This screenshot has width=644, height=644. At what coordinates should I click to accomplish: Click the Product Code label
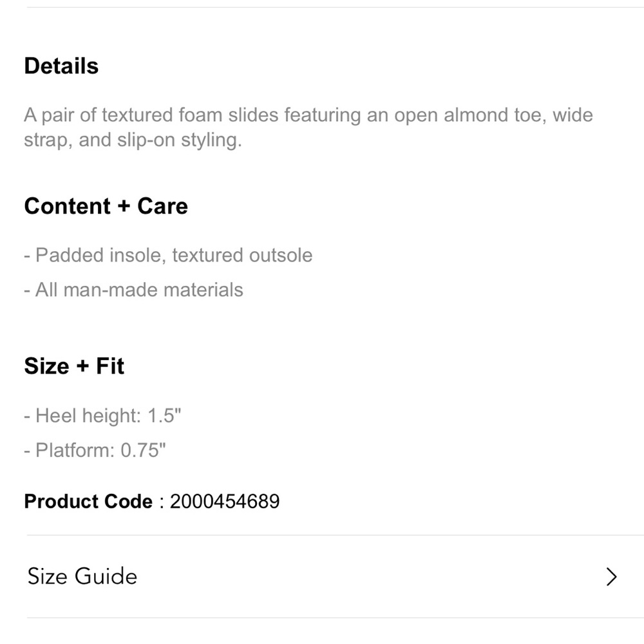click(88, 501)
